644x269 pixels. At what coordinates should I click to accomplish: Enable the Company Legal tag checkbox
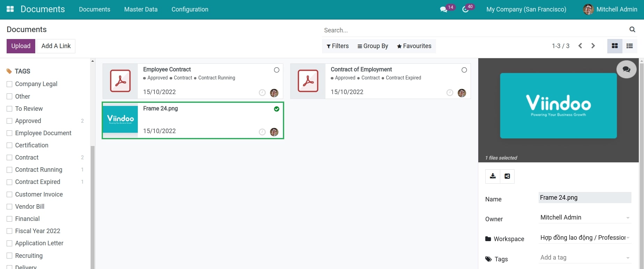point(9,84)
